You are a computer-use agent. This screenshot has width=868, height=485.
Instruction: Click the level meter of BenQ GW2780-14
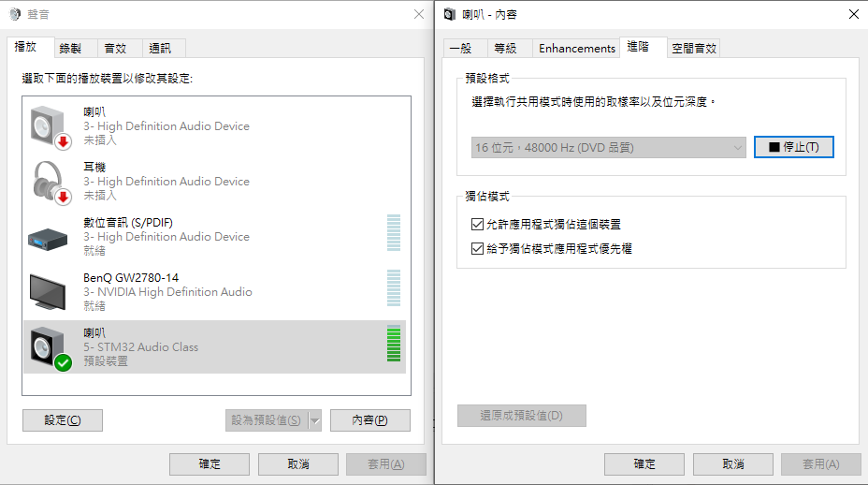coord(394,287)
